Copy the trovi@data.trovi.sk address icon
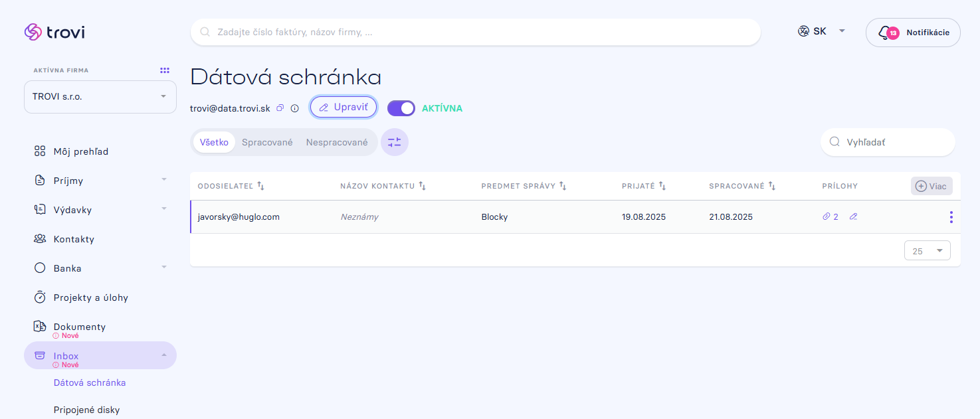 [280, 108]
